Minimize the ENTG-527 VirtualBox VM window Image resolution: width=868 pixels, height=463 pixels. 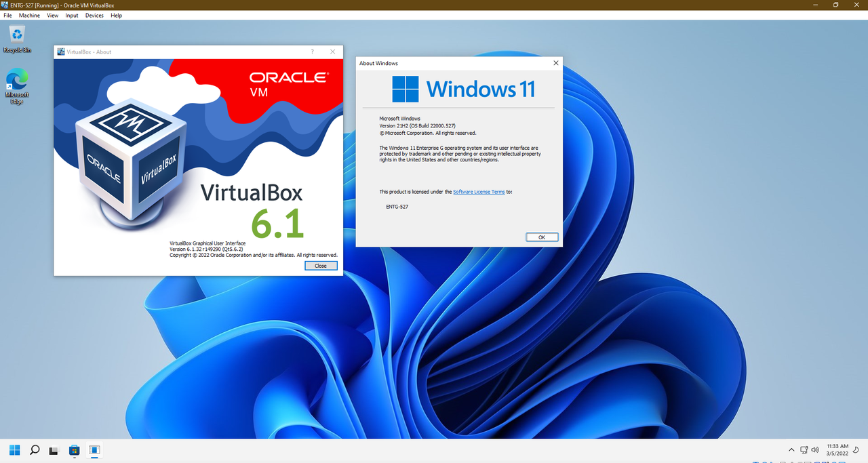click(x=816, y=5)
